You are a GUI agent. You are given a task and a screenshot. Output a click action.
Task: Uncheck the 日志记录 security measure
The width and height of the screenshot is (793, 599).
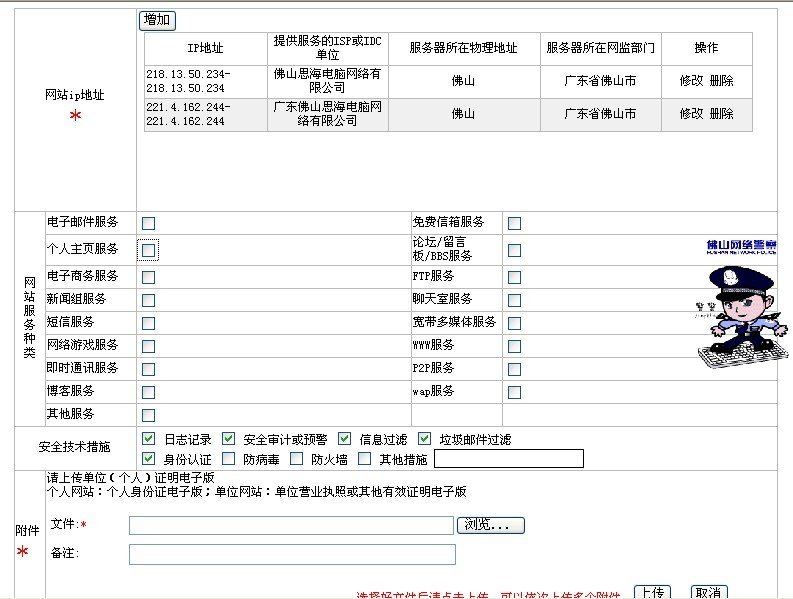(x=148, y=439)
